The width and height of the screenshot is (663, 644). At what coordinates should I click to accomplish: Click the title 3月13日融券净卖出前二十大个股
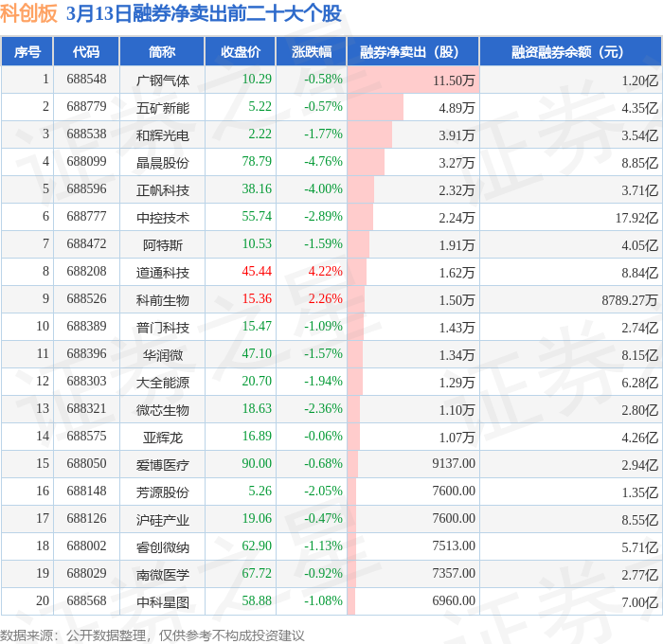coord(204,13)
